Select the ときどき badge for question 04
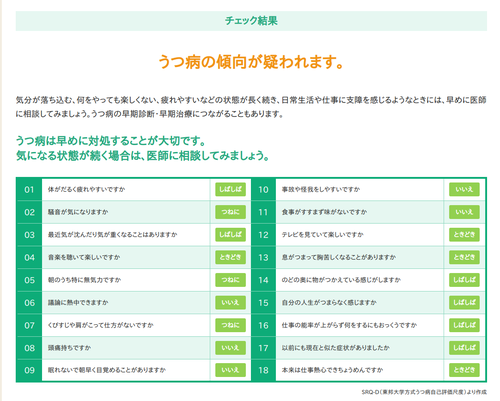500x401 pixels. (x=230, y=257)
